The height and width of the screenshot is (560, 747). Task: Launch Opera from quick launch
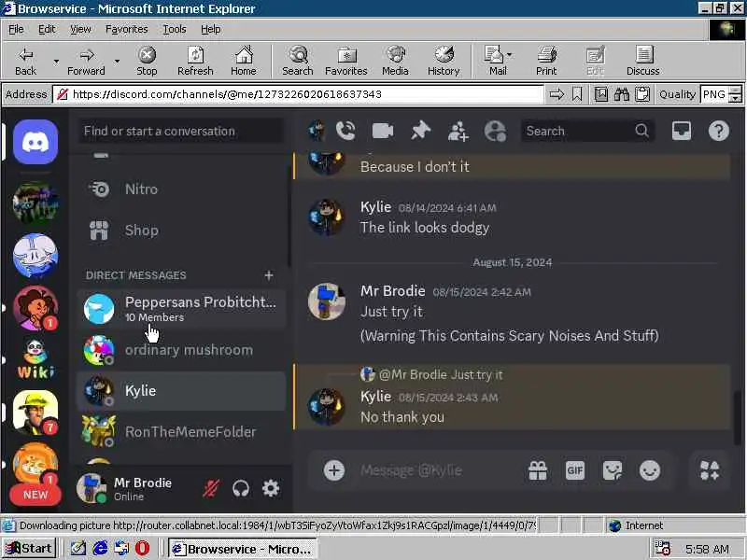click(x=142, y=549)
